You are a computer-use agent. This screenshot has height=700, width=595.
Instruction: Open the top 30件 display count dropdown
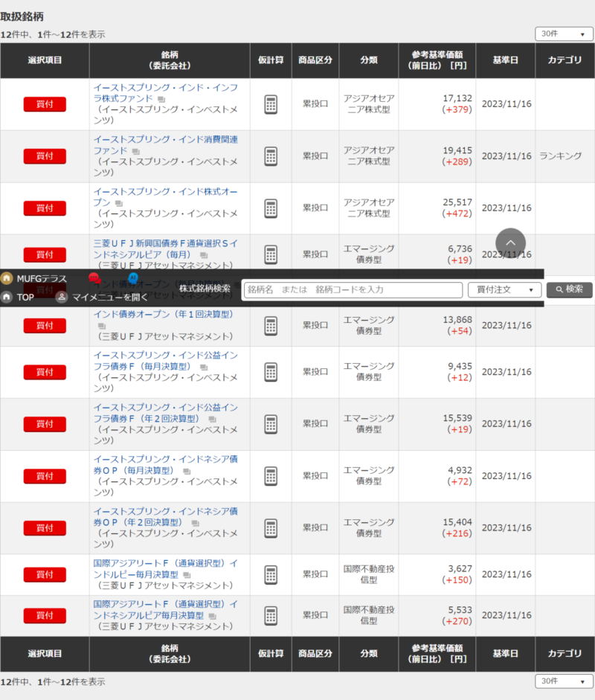tap(564, 34)
